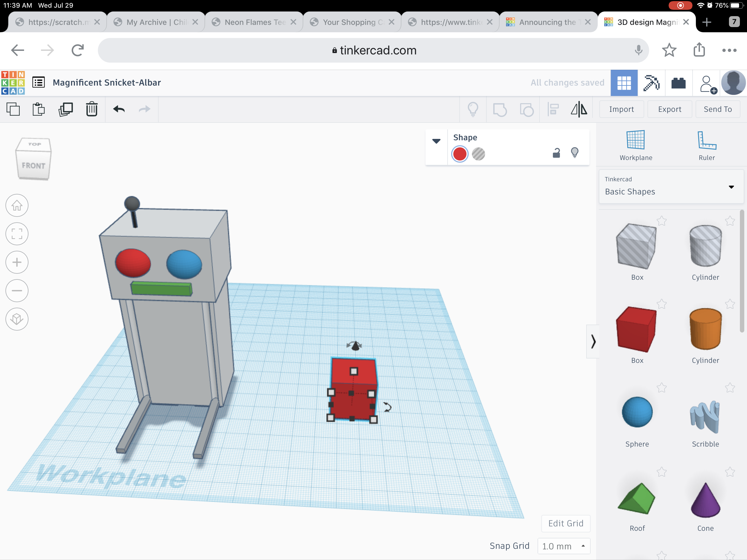Reload the page
The height and width of the screenshot is (560, 747).
pos(78,50)
